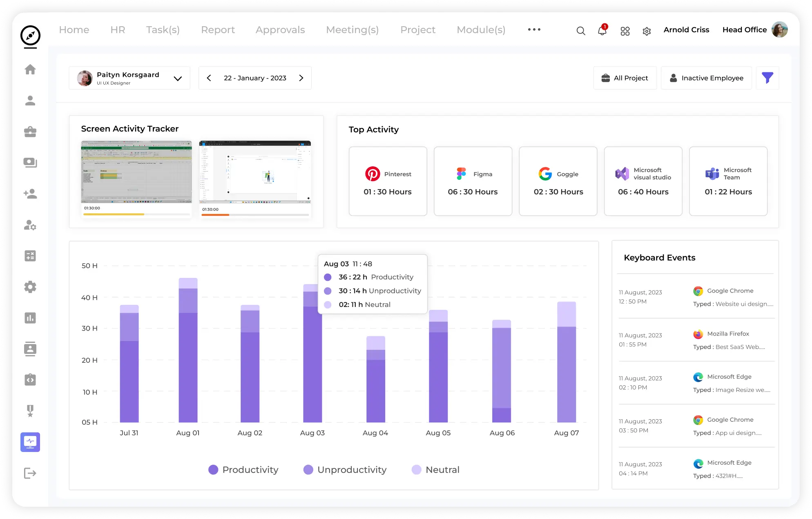
Task: Select the sidebar calculator icon
Action: pyautogui.click(x=30, y=256)
